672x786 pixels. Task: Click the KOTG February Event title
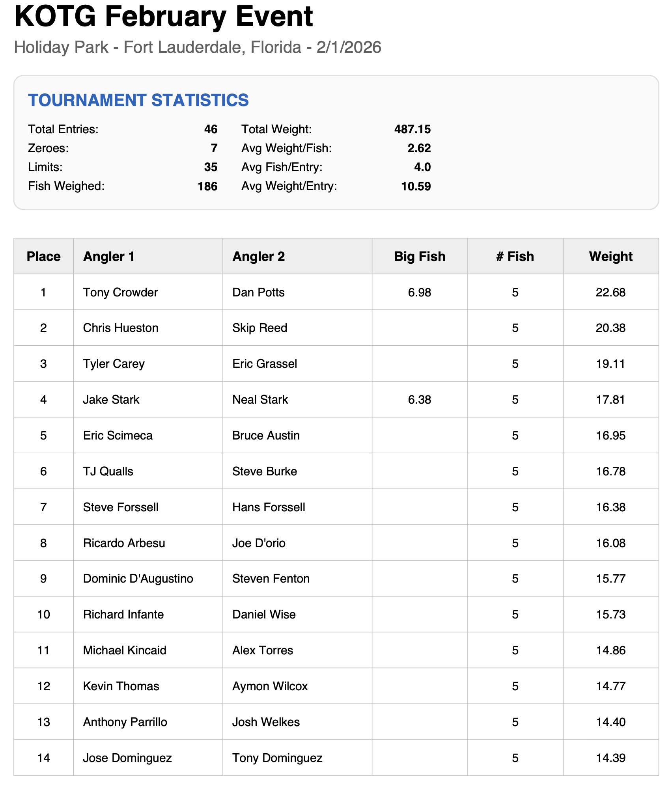[163, 17]
